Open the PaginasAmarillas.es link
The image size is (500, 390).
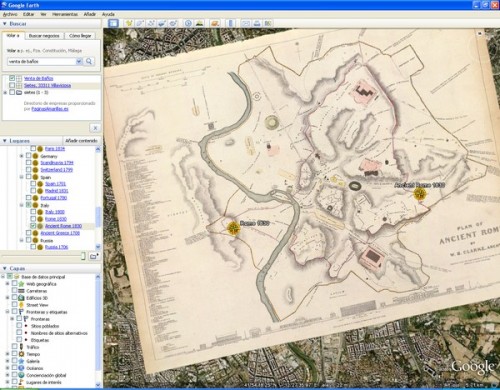coord(50,109)
